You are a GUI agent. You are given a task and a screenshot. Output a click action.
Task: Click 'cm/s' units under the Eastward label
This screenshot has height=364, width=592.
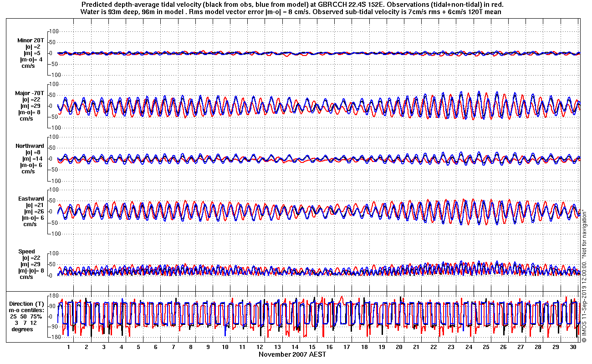tap(30, 224)
